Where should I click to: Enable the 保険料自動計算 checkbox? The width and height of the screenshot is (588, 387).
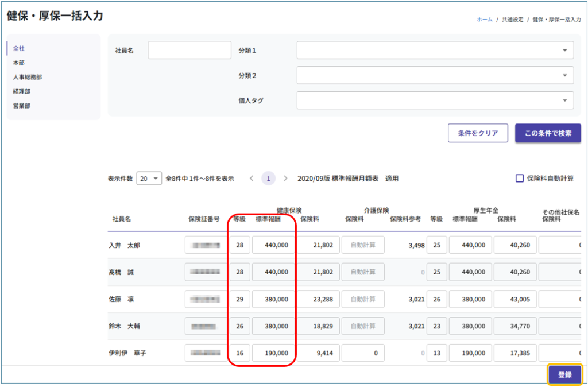pyautogui.click(x=520, y=179)
